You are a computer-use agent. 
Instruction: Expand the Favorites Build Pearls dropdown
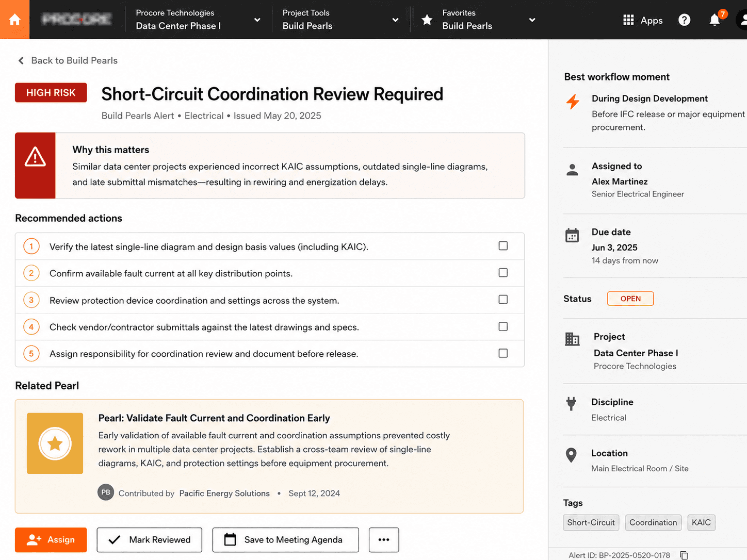532,20
